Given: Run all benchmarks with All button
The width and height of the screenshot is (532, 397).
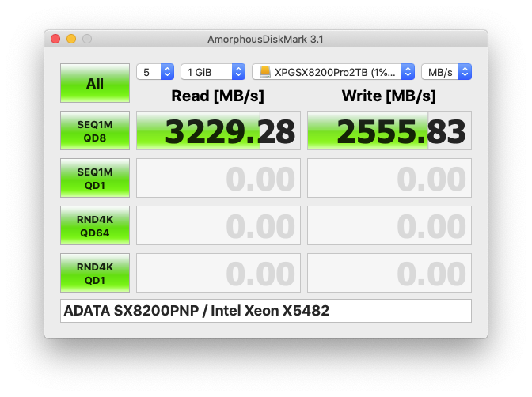Looking at the screenshot, I should pyautogui.click(x=95, y=83).
